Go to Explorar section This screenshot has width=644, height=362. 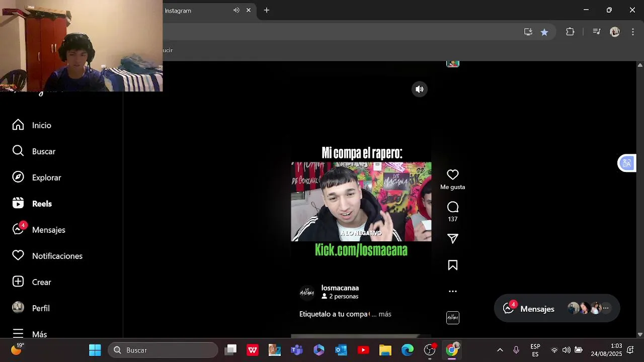36,177
